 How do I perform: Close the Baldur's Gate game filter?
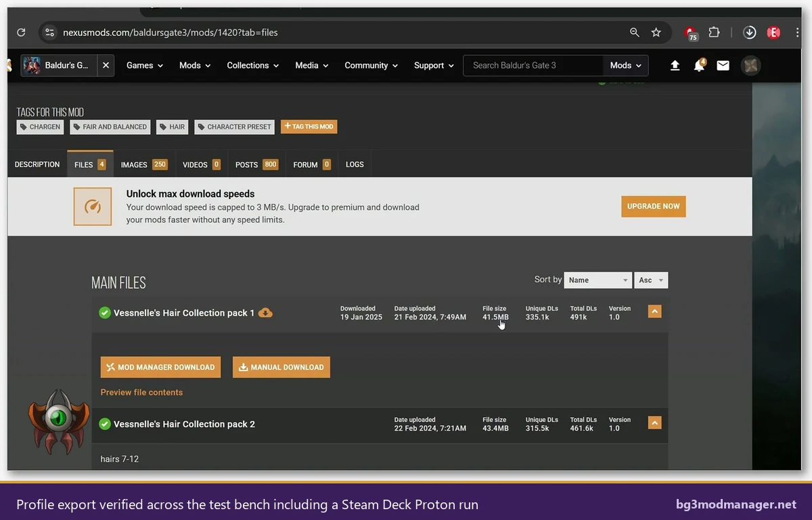click(106, 66)
